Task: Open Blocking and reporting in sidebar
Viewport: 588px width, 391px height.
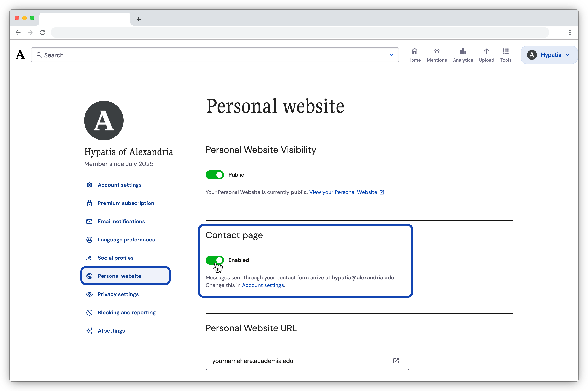Action: [126, 312]
